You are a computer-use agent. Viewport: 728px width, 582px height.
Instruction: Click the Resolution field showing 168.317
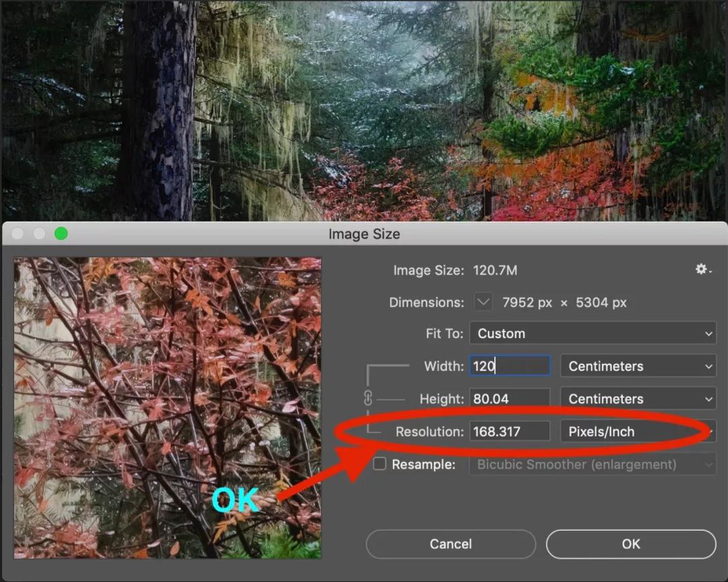(510, 432)
